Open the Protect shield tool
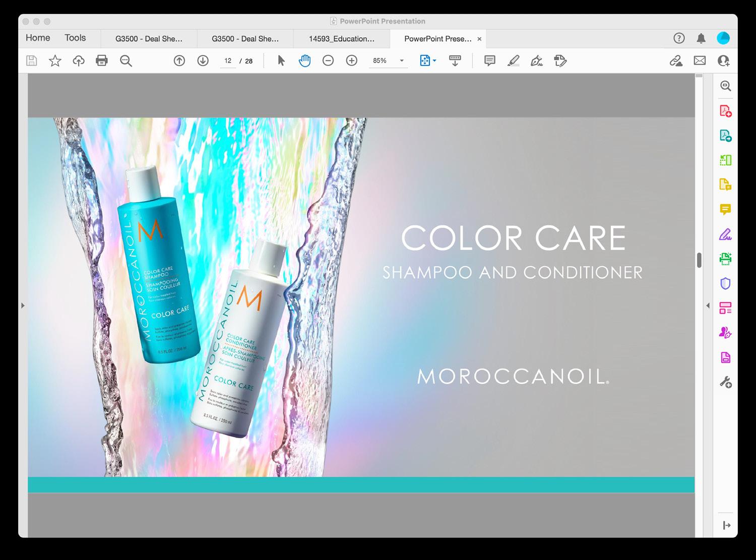The image size is (756, 560). point(726,284)
